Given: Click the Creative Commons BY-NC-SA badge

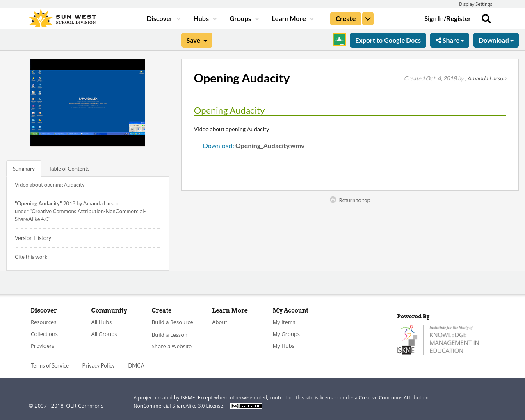Looking at the screenshot, I should 246,406.
